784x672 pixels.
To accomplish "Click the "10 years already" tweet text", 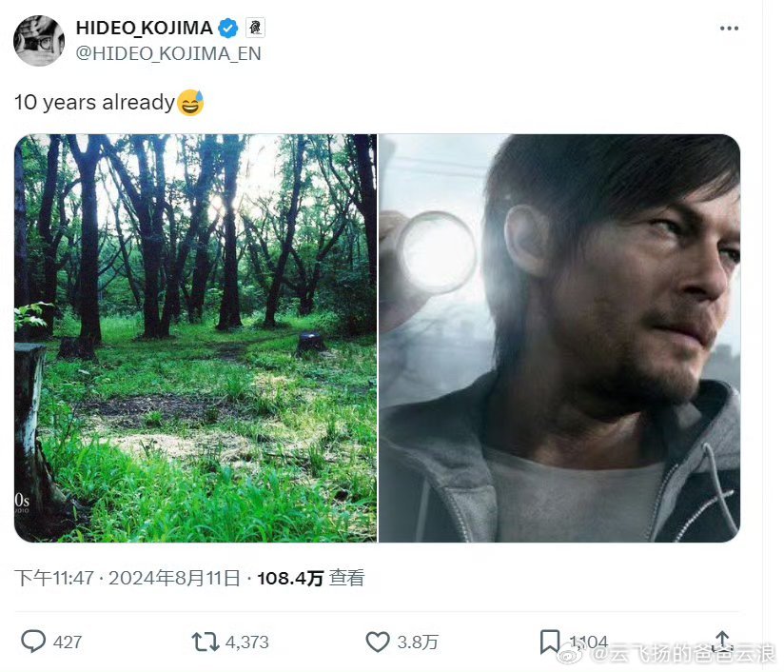I will (x=94, y=102).
